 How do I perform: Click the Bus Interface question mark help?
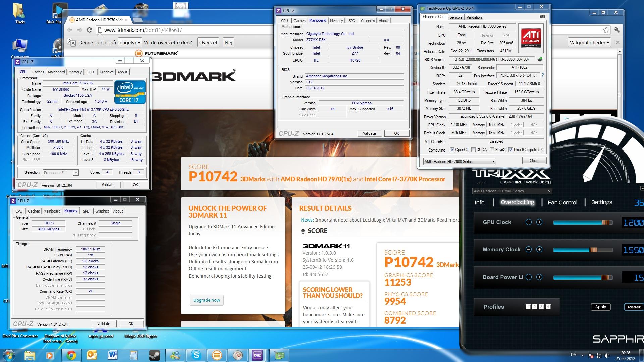[x=542, y=75]
